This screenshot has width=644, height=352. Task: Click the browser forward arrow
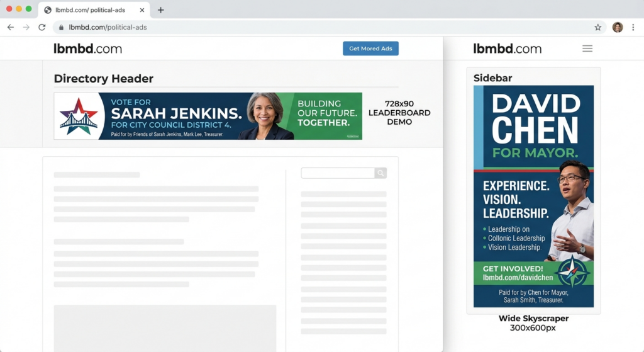[x=26, y=27]
